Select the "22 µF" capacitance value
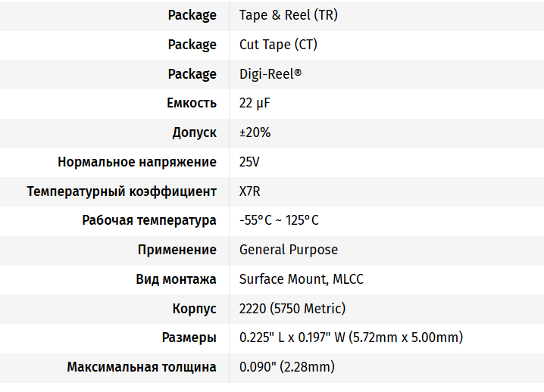 255,103
